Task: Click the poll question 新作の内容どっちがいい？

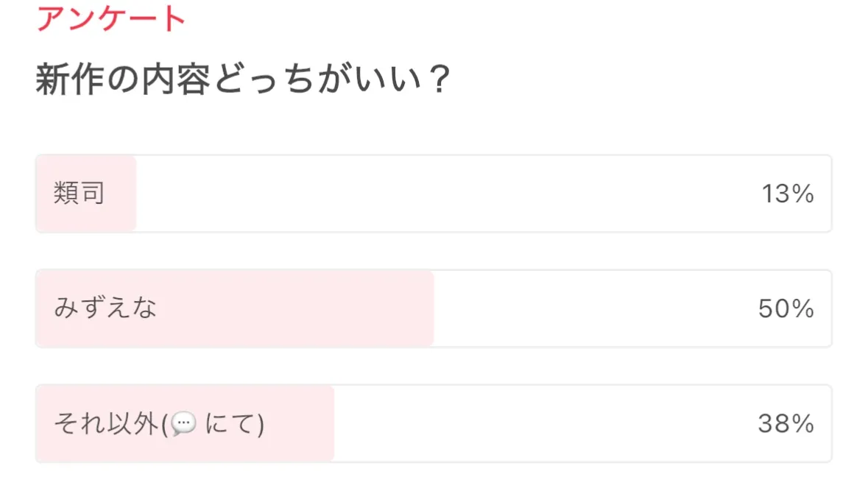Action: (243, 81)
